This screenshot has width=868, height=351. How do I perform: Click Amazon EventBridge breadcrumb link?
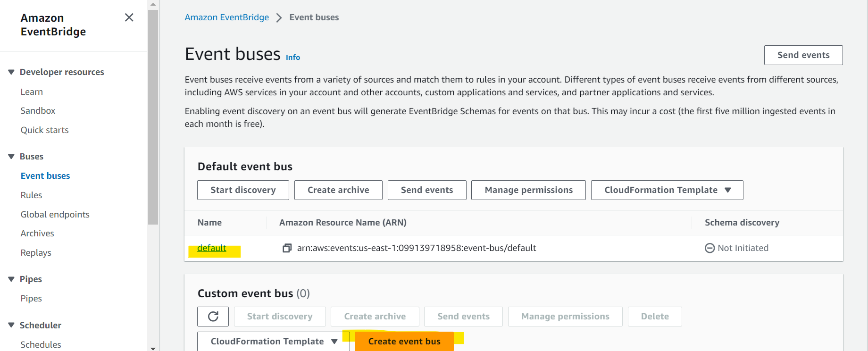coord(227,17)
